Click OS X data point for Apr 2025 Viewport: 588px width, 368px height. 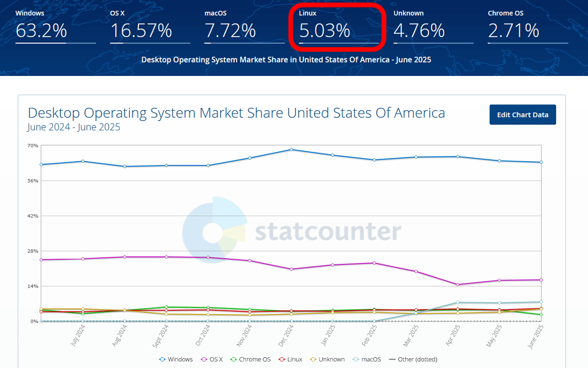pos(458,284)
